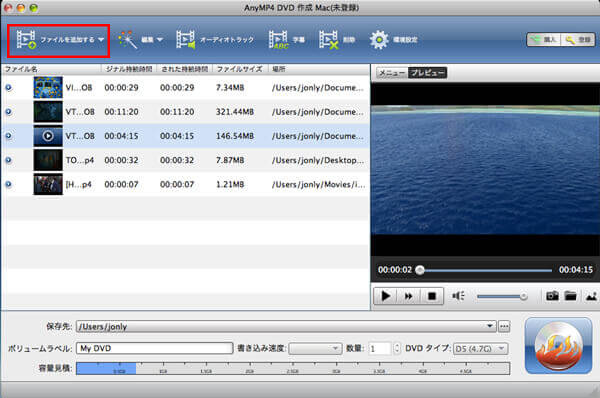This screenshot has height=398, width=600.
Task: Click the file name (ファイル名) column header
Action: click(x=52, y=69)
